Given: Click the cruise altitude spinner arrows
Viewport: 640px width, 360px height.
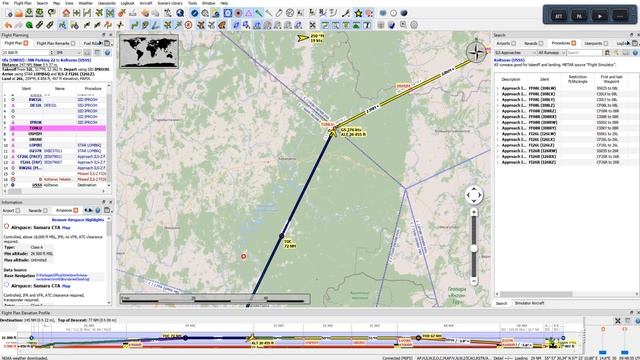Looking at the screenshot, I should 52,53.
